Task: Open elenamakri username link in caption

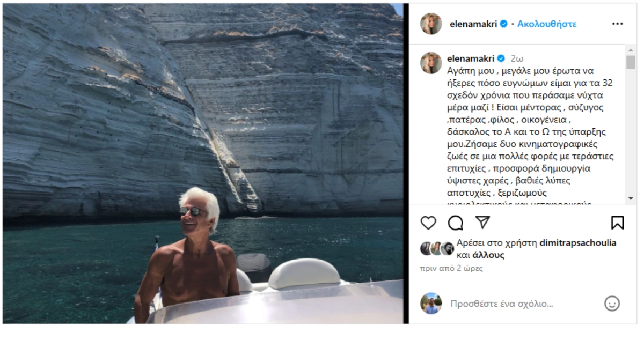Action: [x=471, y=58]
